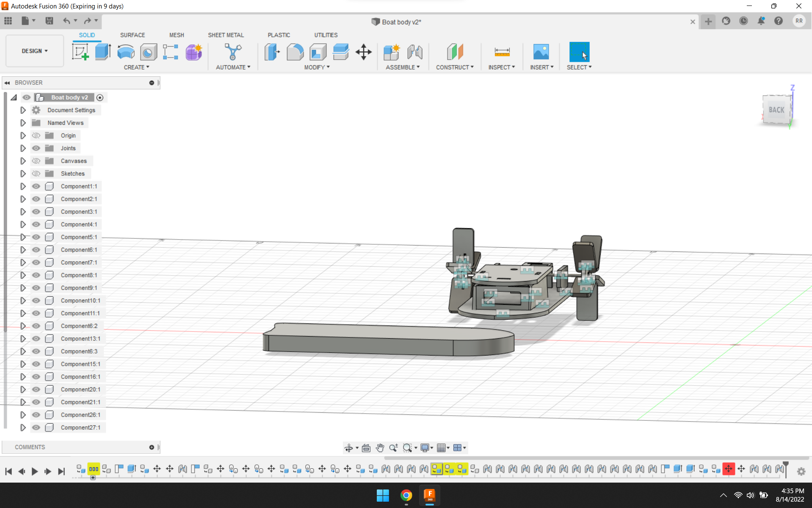Hide Component1:1 using its eye icon
Viewport: 812px width, 508px height.
36,186
